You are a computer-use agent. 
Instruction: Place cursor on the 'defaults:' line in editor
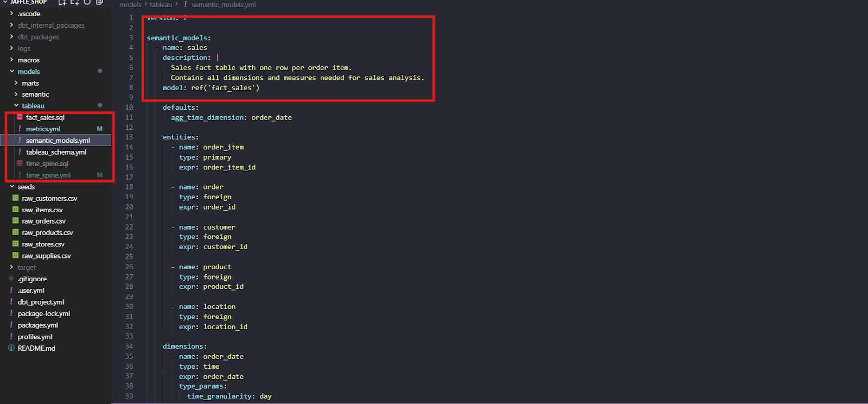pos(181,108)
